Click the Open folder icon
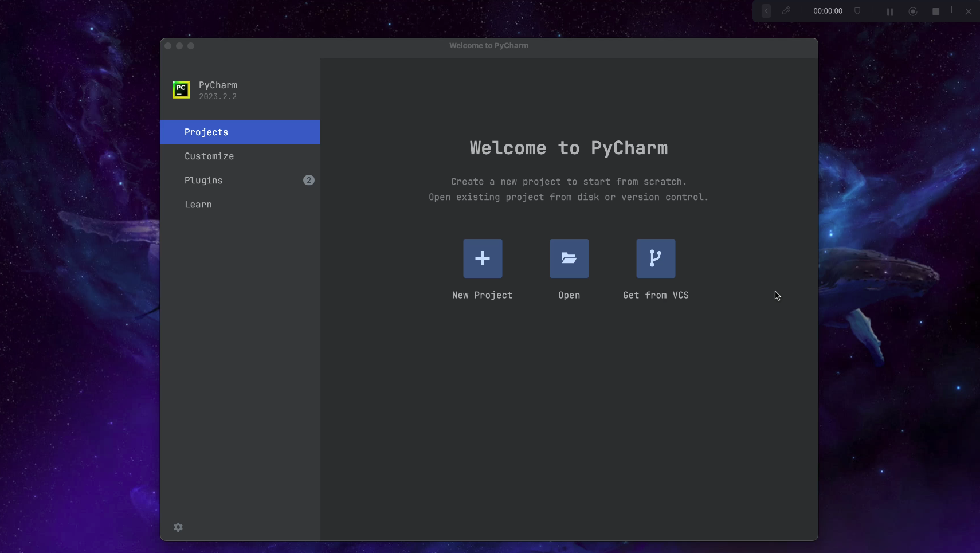980x553 pixels. (x=569, y=258)
